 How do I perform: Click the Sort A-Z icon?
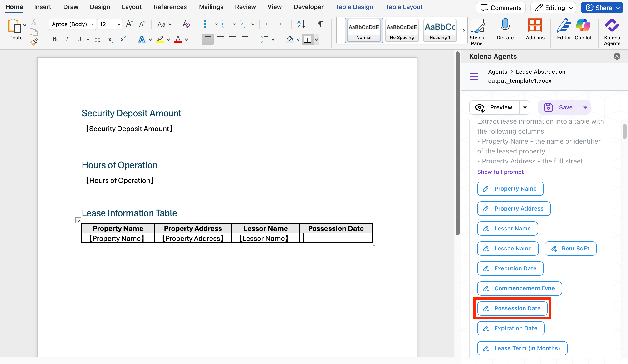click(x=301, y=24)
